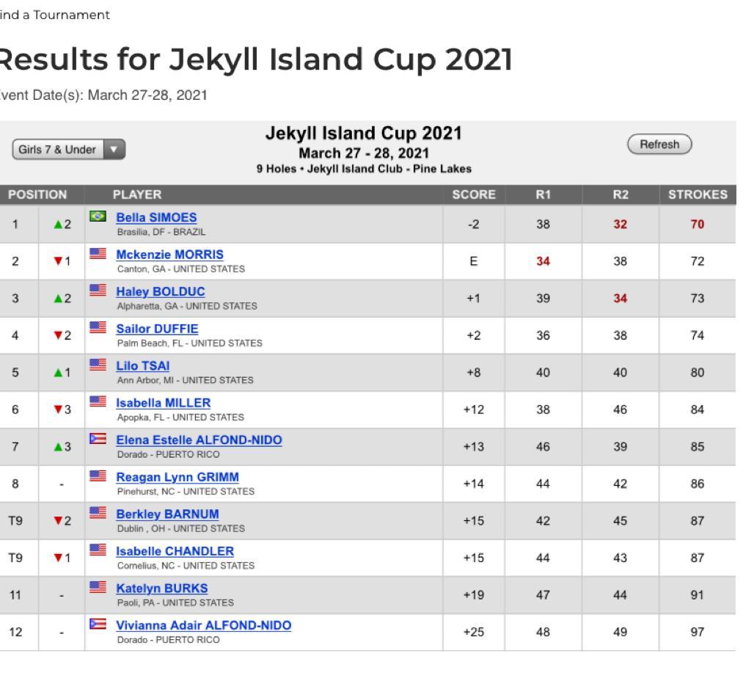Open Haley BOLDUC player link
This screenshot has width=751, height=700.
click(x=161, y=292)
